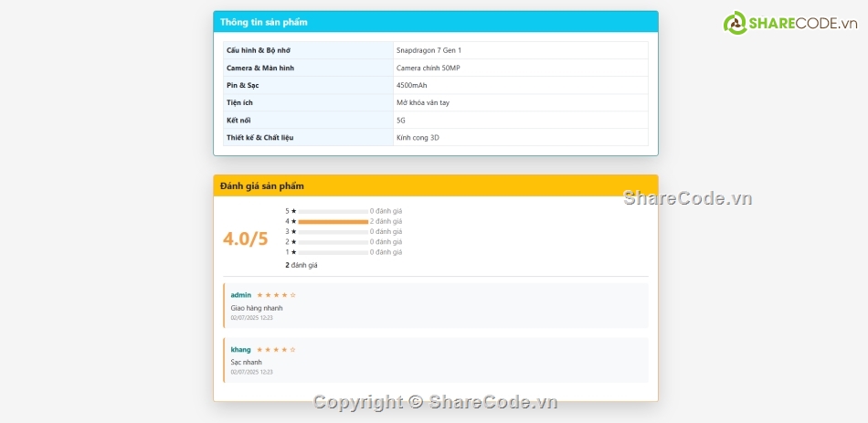
Task: Click the reviewer name 'admin'
Action: pos(241,295)
